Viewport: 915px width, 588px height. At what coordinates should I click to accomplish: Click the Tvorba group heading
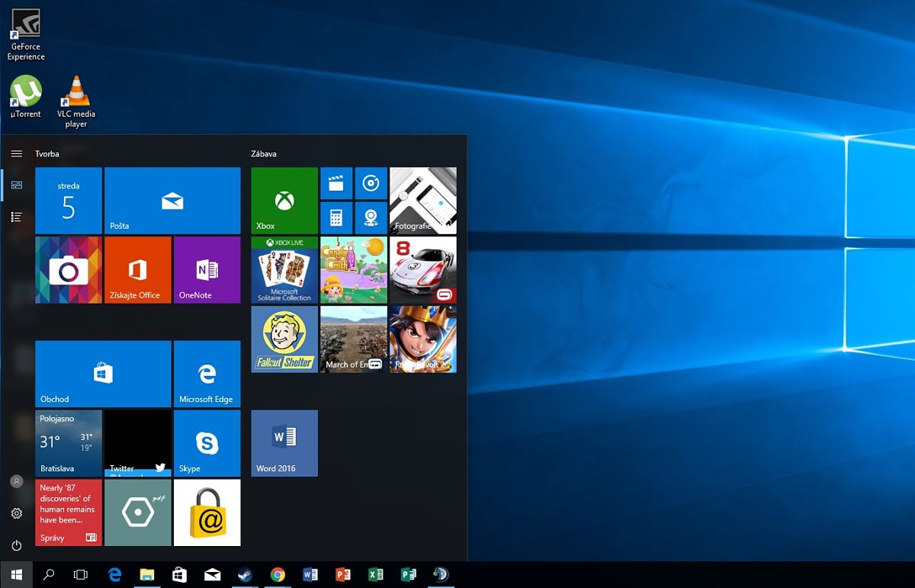[47, 154]
